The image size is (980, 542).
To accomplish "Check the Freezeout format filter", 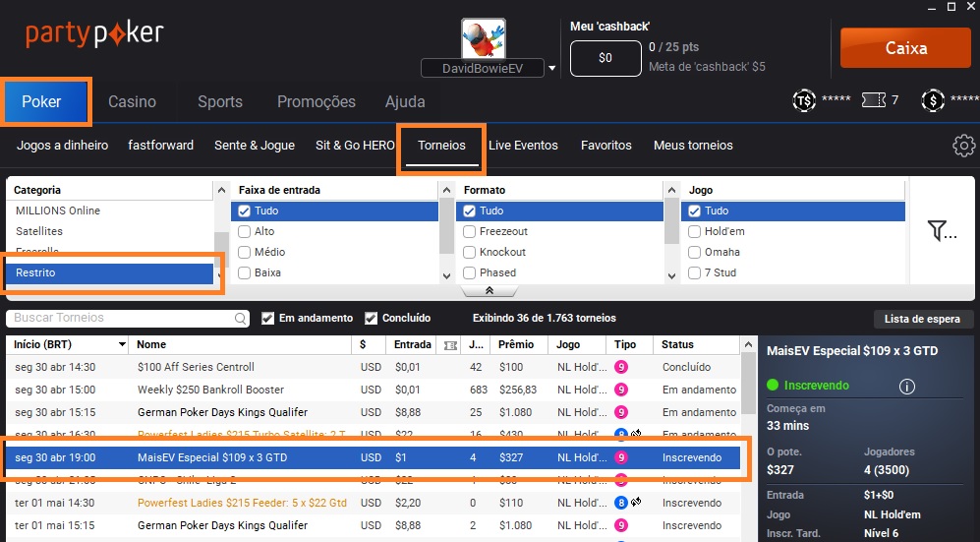I will [x=470, y=232].
